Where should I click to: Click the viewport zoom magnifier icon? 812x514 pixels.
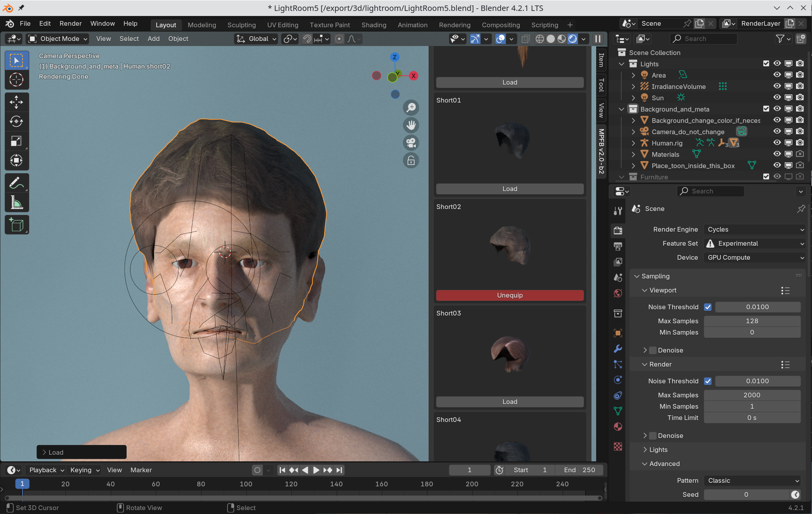pos(411,107)
